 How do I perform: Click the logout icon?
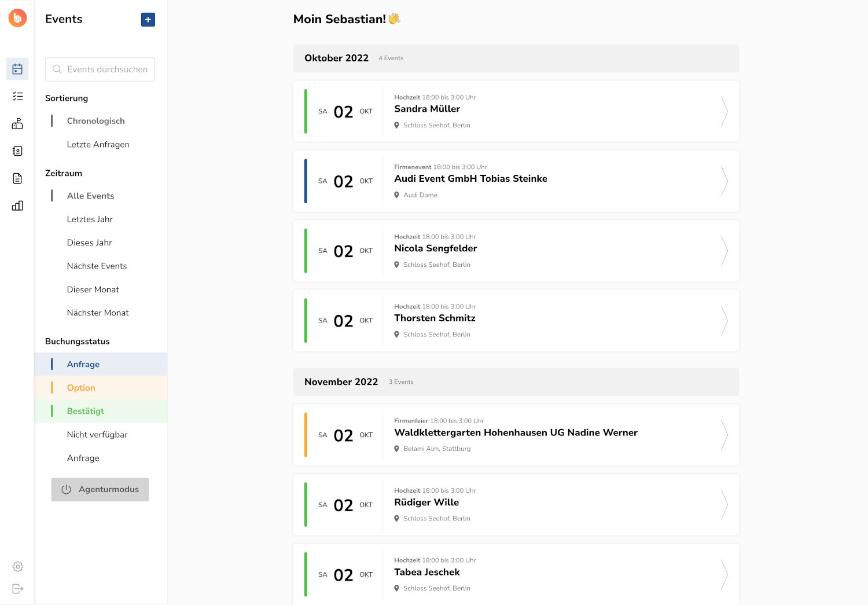[18, 589]
